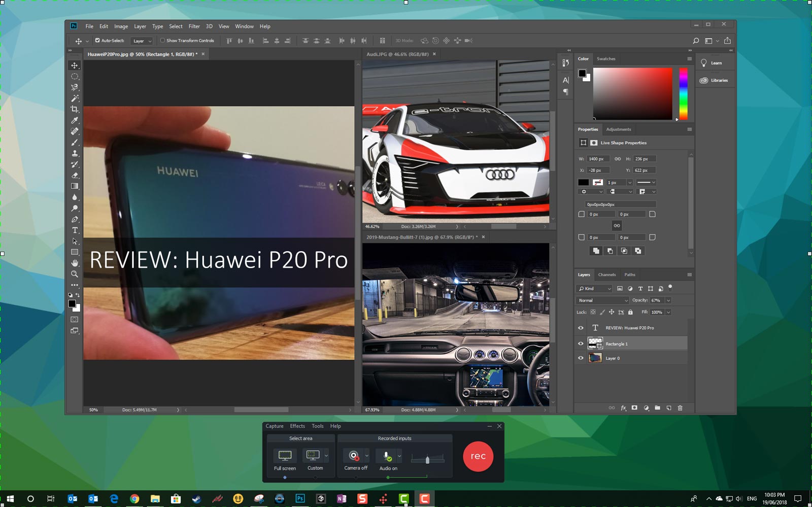
Task: Click the hue spectrum slider in Color panel
Action: point(684,94)
